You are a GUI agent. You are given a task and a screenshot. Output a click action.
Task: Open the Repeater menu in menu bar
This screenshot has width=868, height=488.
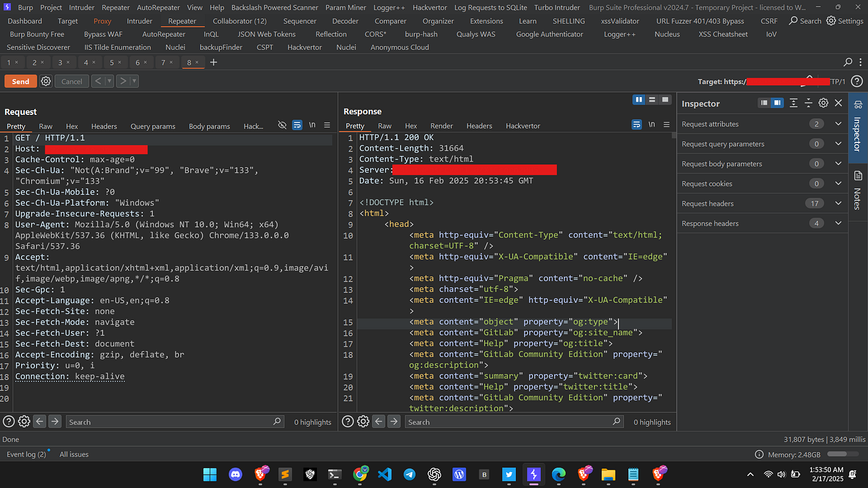click(182, 20)
